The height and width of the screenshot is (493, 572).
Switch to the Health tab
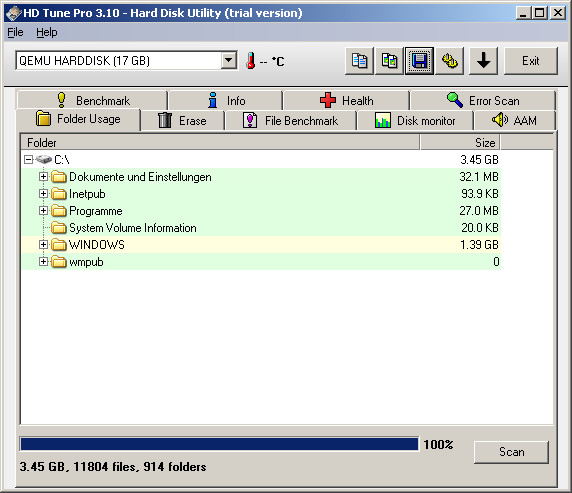pyautogui.click(x=346, y=100)
